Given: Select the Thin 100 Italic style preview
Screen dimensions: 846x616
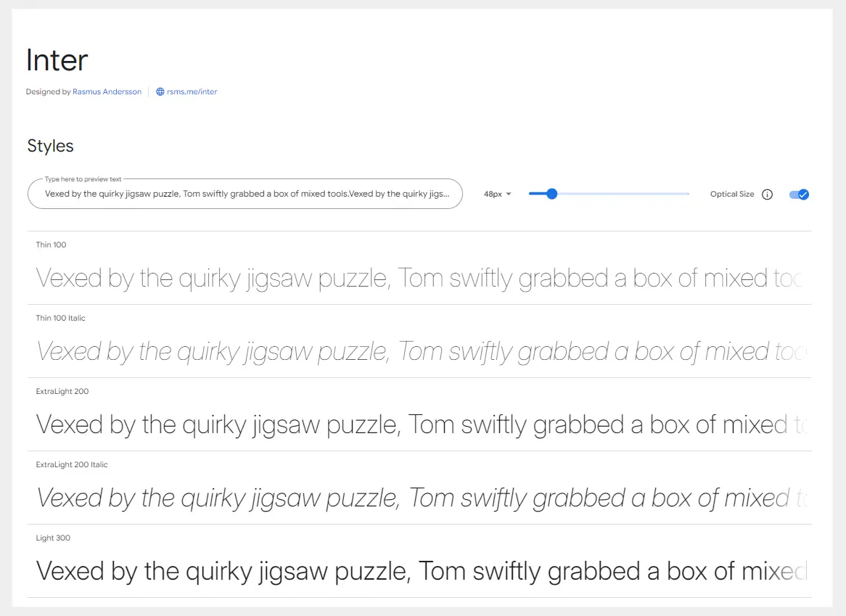Looking at the screenshot, I should tap(419, 352).
